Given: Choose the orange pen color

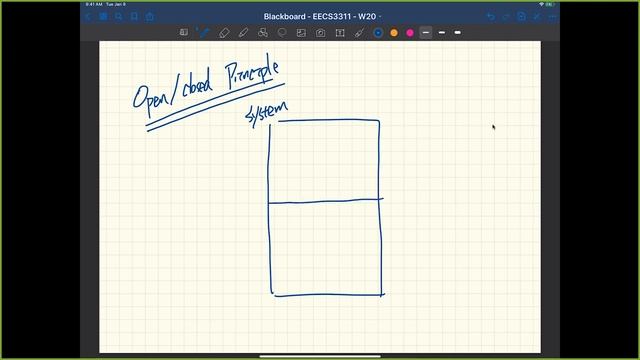Looking at the screenshot, I should 394,33.
